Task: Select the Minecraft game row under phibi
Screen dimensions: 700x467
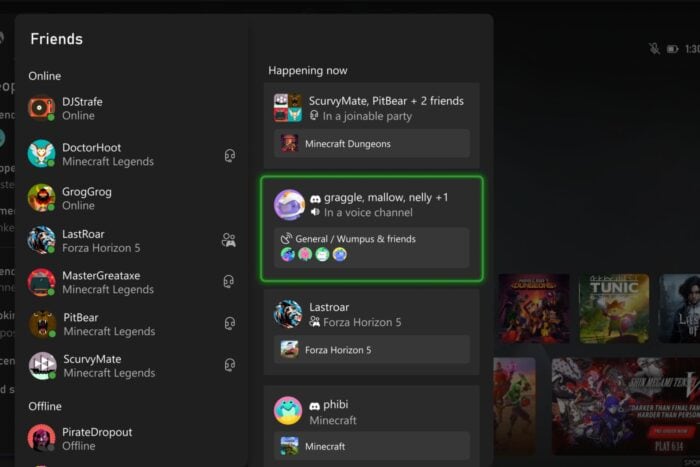Action: 371,446
